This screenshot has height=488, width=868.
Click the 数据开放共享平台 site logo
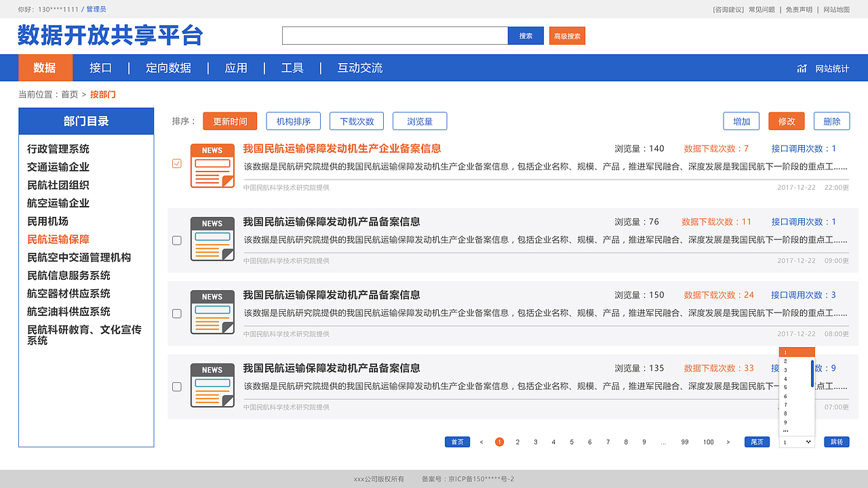pyautogui.click(x=110, y=35)
